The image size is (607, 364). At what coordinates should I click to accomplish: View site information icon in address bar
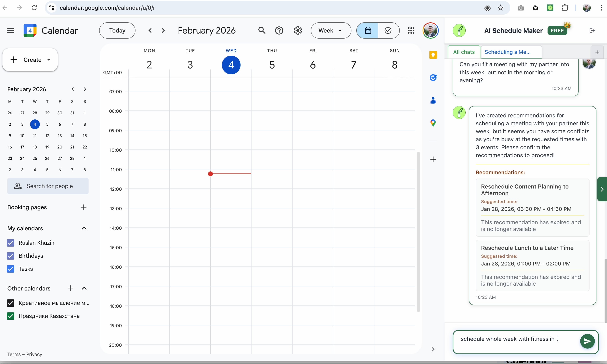click(52, 8)
